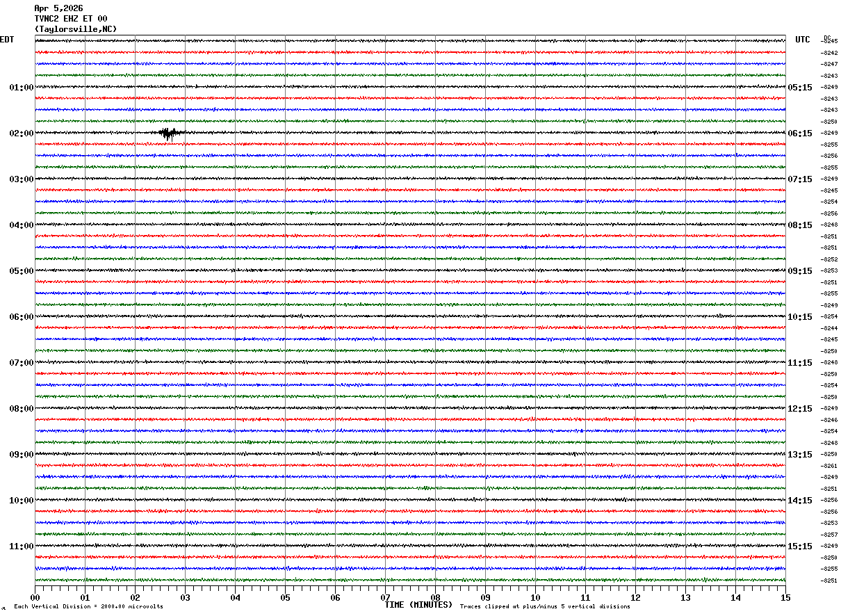Click the "10" minute tick label

coord(535,598)
